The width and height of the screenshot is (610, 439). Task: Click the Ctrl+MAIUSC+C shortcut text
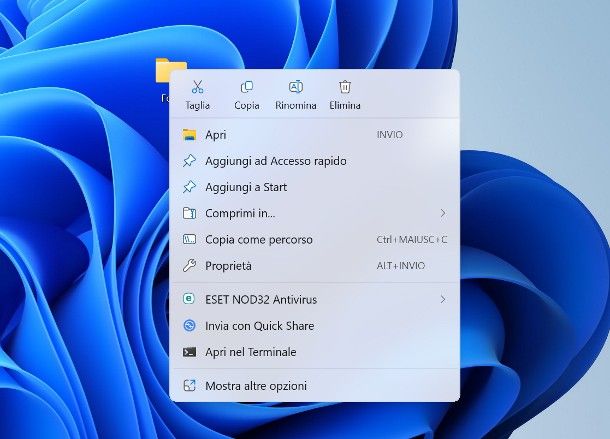pyautogui.click(x=412, y=239)
